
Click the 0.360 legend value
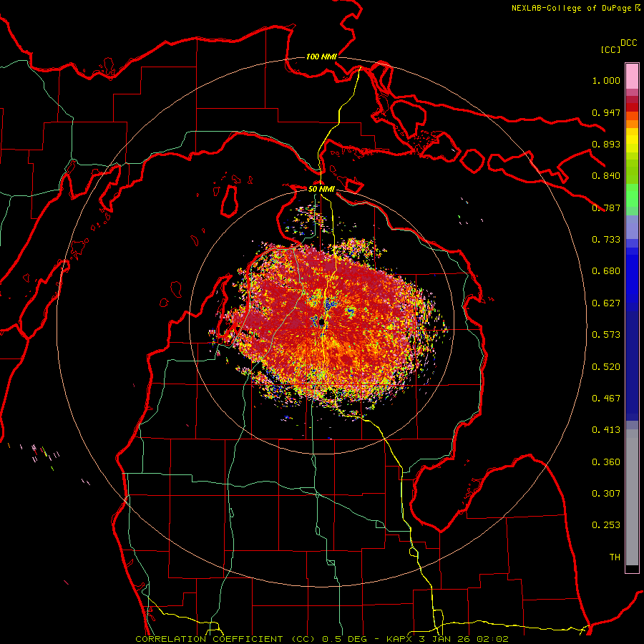(x=606, y=462)
